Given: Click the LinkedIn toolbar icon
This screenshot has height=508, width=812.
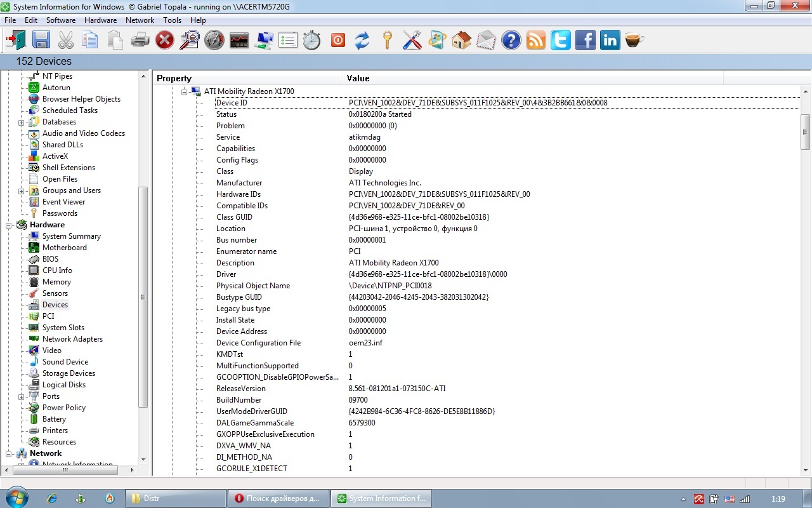Looking at the screenshot, I should coord(610,41).
